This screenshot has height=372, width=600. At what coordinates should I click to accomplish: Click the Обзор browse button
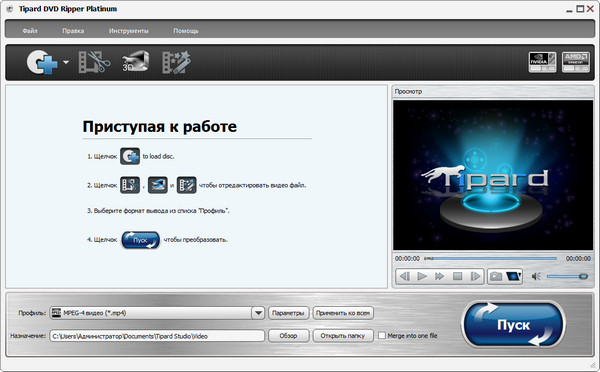click(x=288, y=336)
